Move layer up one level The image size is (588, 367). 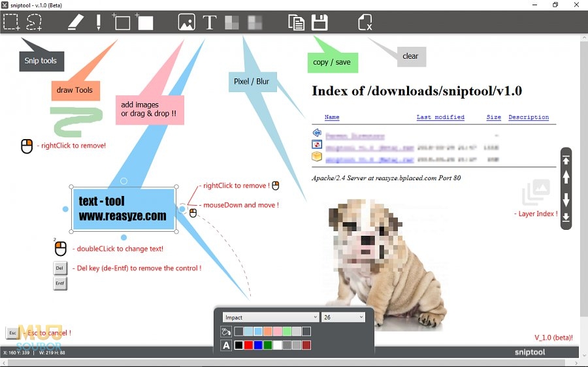(x=566, y=177)
